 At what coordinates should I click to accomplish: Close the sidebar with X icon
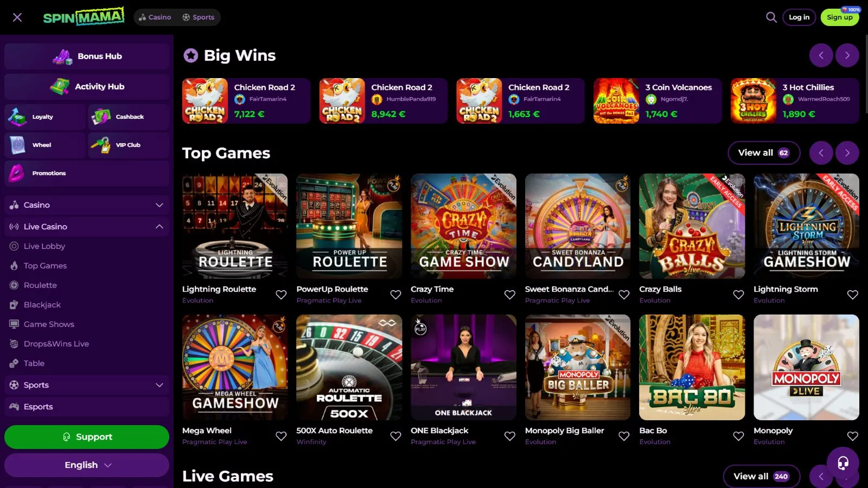click(17, 17)
